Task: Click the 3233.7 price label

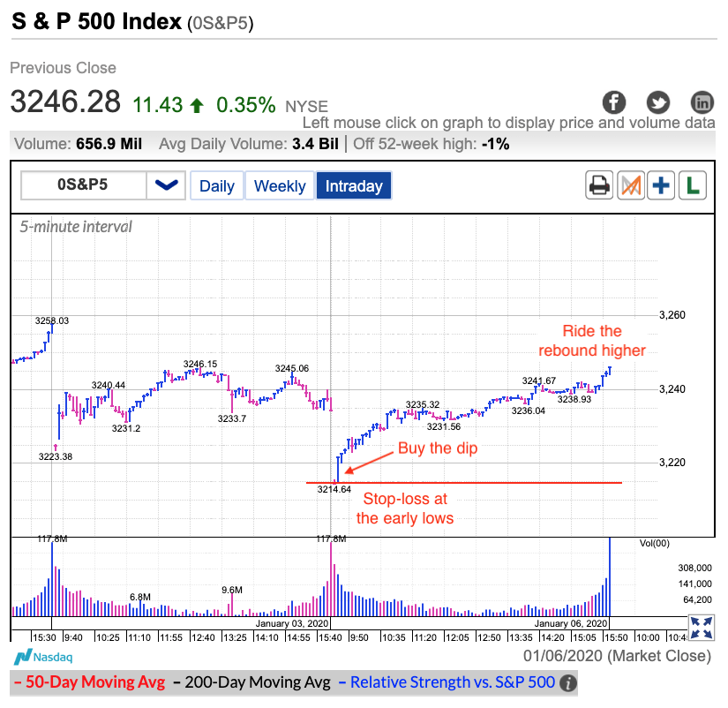Action: point(232,418)
